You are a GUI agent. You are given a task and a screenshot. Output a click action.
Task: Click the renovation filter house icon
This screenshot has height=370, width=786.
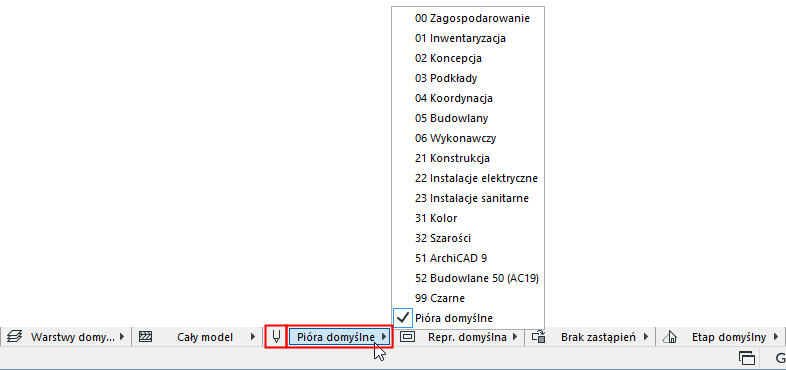tap(669, 337)
